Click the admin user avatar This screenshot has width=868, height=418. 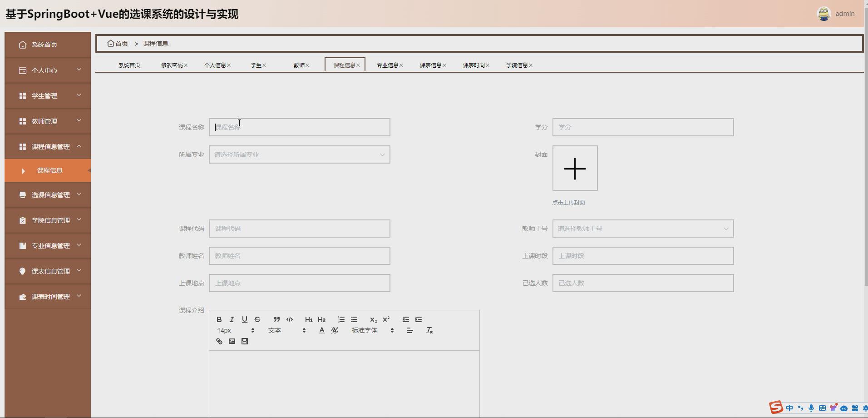click(x=824, y=14)
